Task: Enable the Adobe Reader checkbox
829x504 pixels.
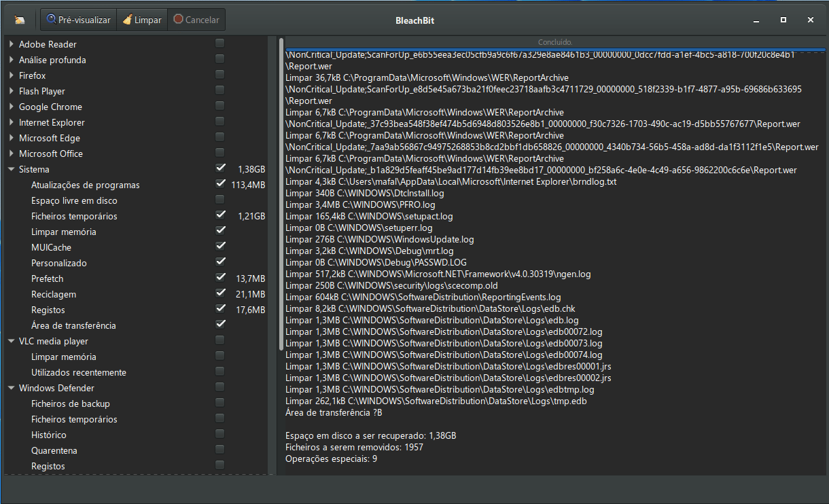Action: tap(220, 43)
